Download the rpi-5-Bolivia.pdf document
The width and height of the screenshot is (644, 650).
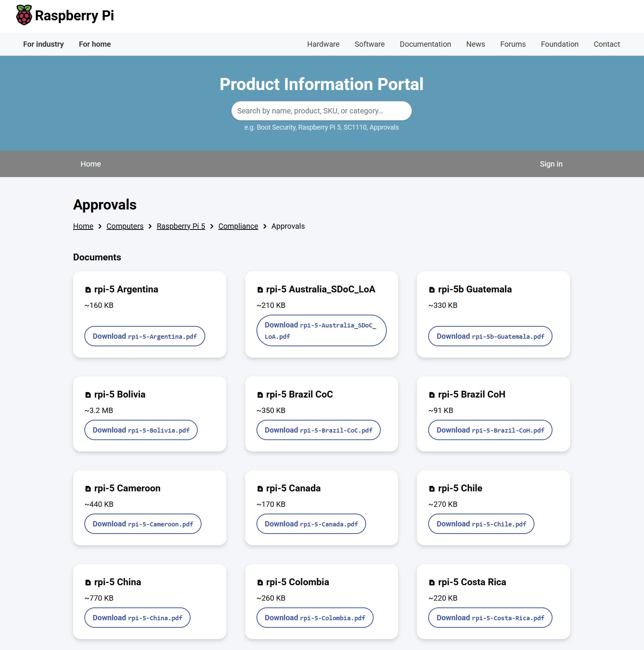tap(141, 430)
